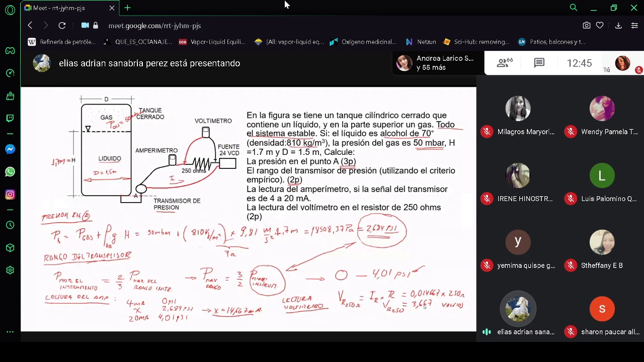
Task: Go forward with the navigation arrow
Action: click(x=46, y=25)
